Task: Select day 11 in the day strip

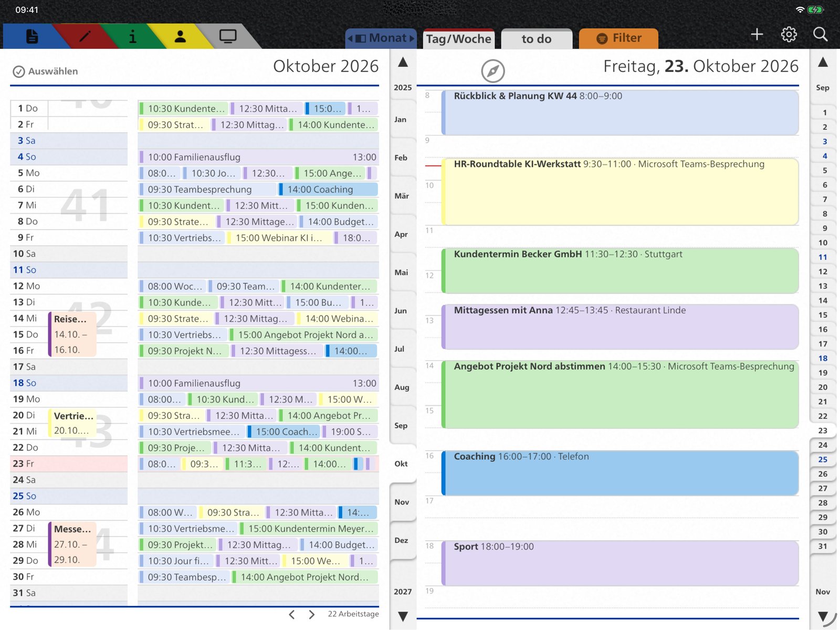Action: [x=823, y=257]
